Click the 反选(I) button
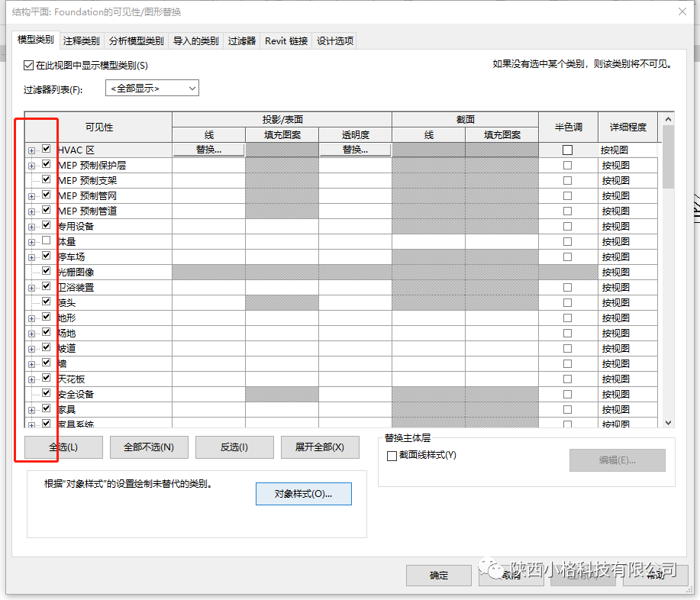This screenshot has height=600, width=700. coord(234,447)
